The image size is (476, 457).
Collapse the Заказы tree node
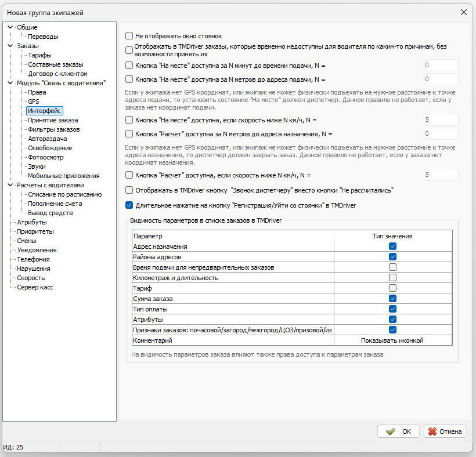(x=10, y=45)
